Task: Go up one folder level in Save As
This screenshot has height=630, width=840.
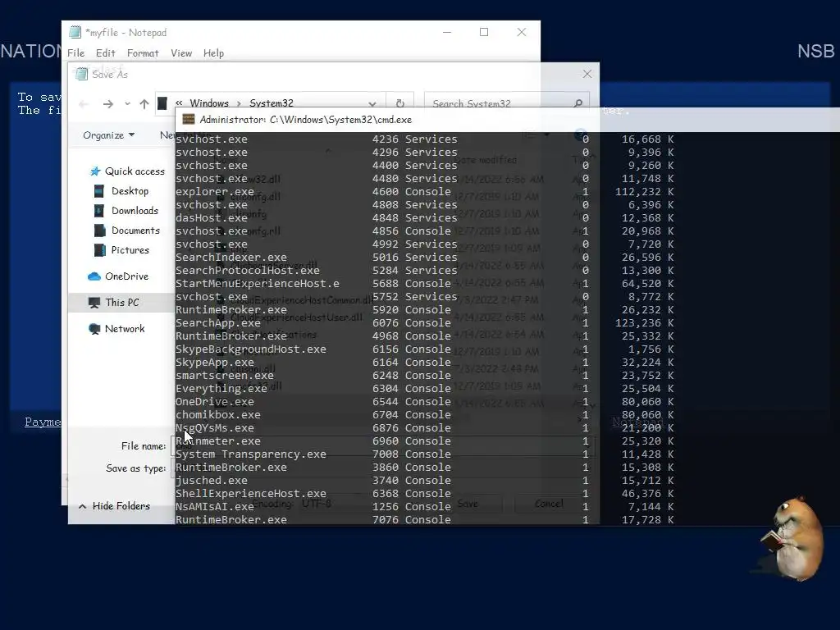Action: pos(144,104)
